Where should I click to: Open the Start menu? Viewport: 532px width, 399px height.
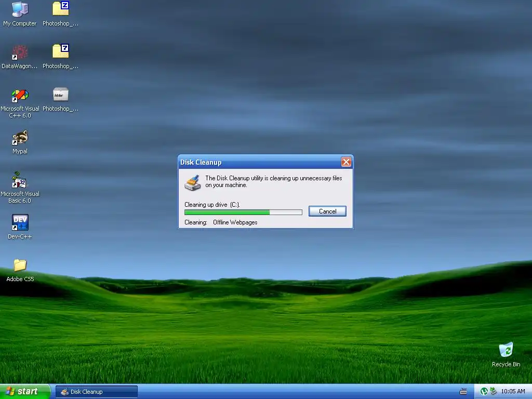[x=25, y=392]
